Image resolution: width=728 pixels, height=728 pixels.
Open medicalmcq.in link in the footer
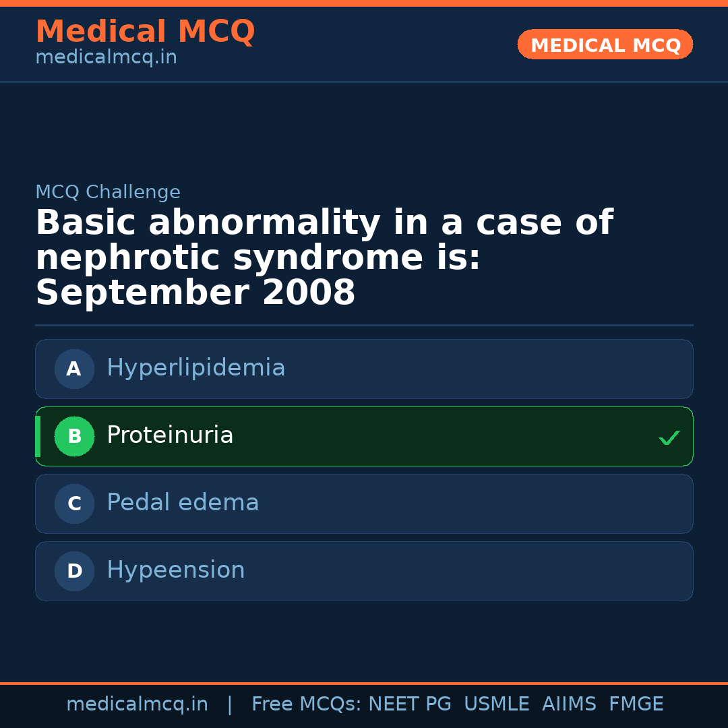click(137, 704)
